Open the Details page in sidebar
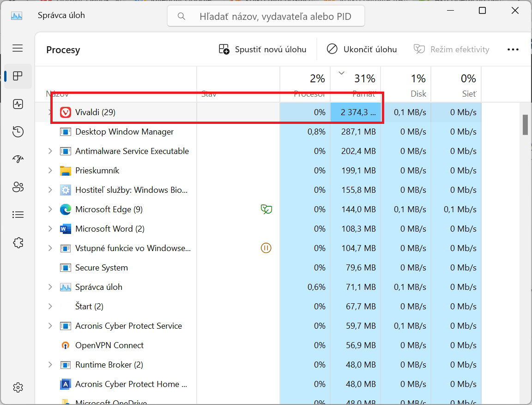Image resolution: width=532 pixels, height=405 pixels. [x=18, y=215]
